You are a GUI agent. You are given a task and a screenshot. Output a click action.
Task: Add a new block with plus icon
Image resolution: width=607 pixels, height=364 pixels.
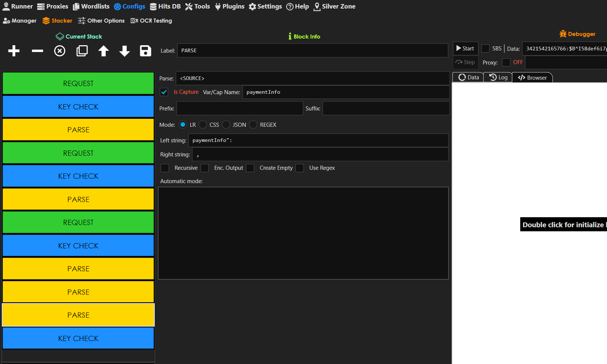(x=14, y=51)
